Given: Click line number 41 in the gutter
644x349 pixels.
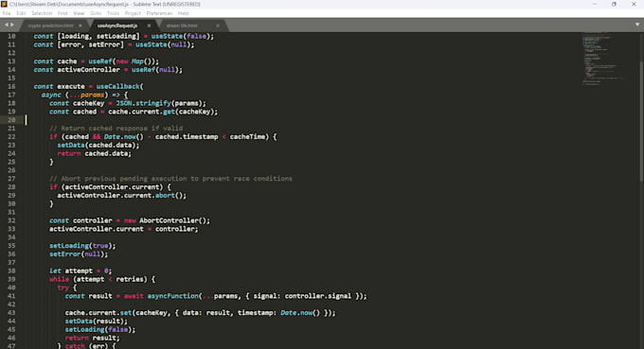Looking at the screenshot, I should click(11, 296).
